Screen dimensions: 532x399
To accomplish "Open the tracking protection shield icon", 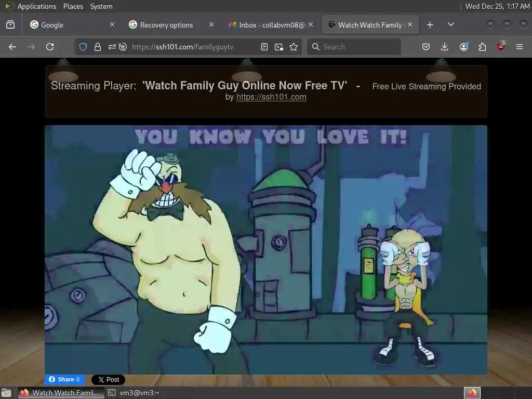I will (83, 47).
